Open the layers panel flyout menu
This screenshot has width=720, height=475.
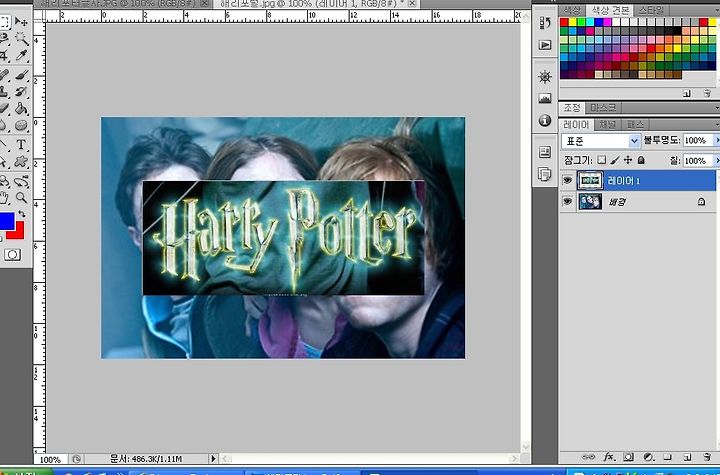click(x=717, y=124)
